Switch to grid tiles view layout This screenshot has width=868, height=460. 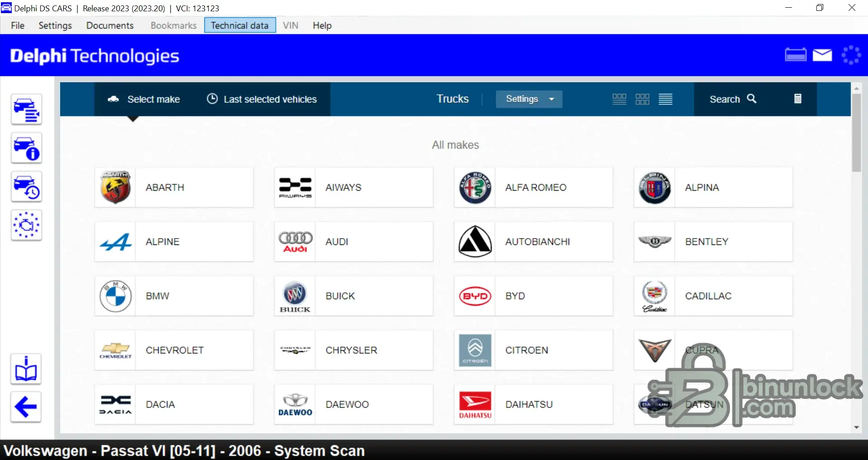click(642, 99)
